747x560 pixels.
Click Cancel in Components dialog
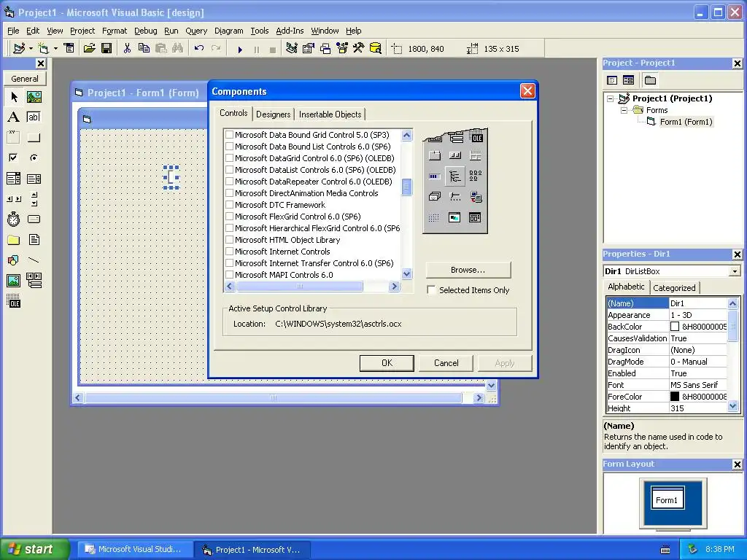pos(446,363)
